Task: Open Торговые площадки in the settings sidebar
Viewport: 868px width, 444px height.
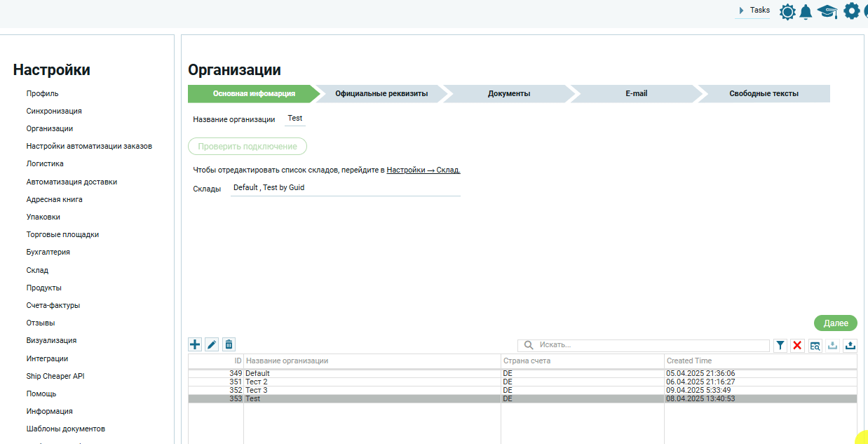Action: (x=62, y=235)
